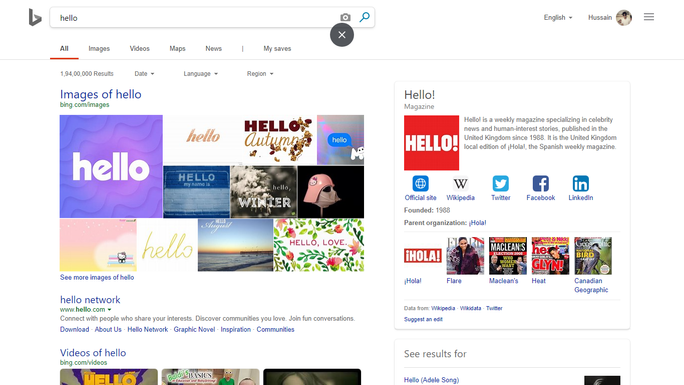Expand the www.hello.com URL arrow
The image size is (684, 385).
[109, 310]
